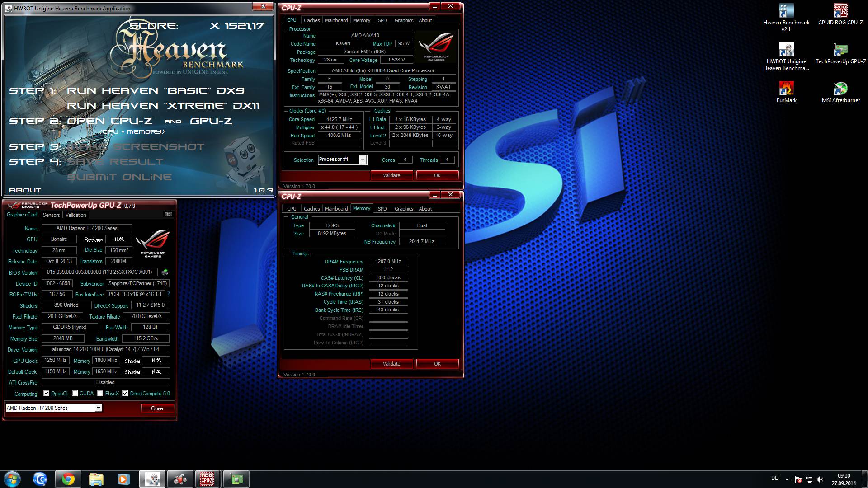Click ABOUT in HWBOT Heaven app
The width and height of the screenshot is (868, 488).
25,190
